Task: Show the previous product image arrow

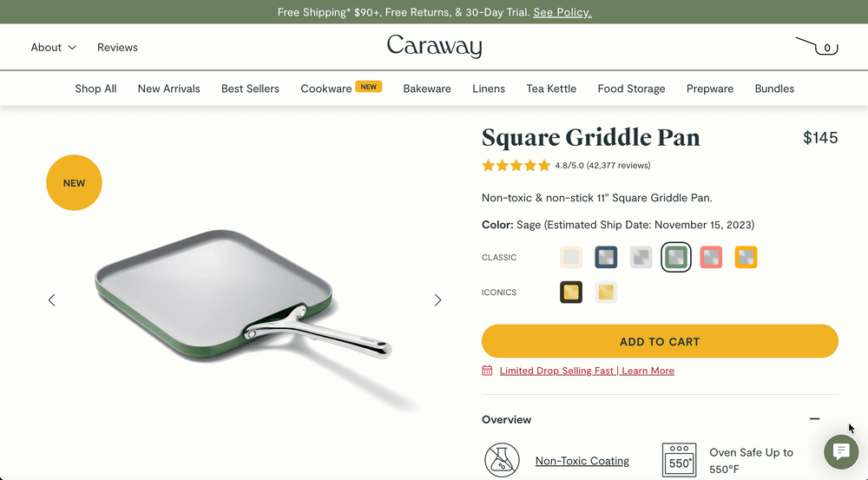Action: [x=51, y=300]
